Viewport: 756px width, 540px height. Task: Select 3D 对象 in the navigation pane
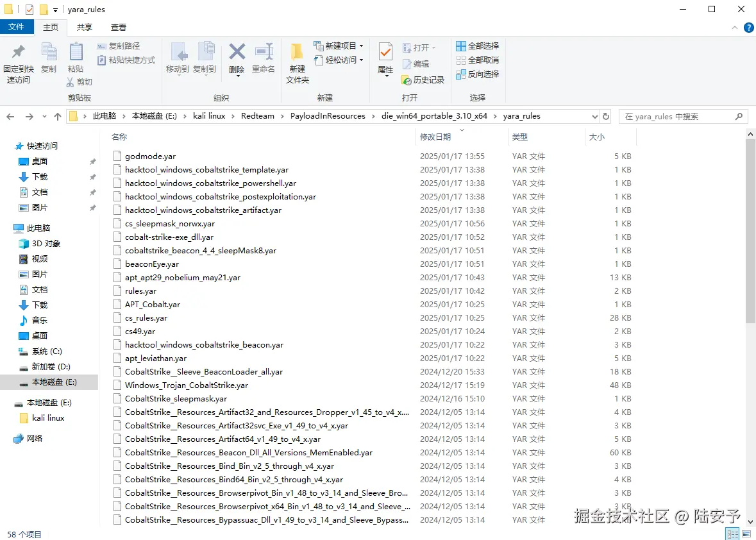[46, 244]
